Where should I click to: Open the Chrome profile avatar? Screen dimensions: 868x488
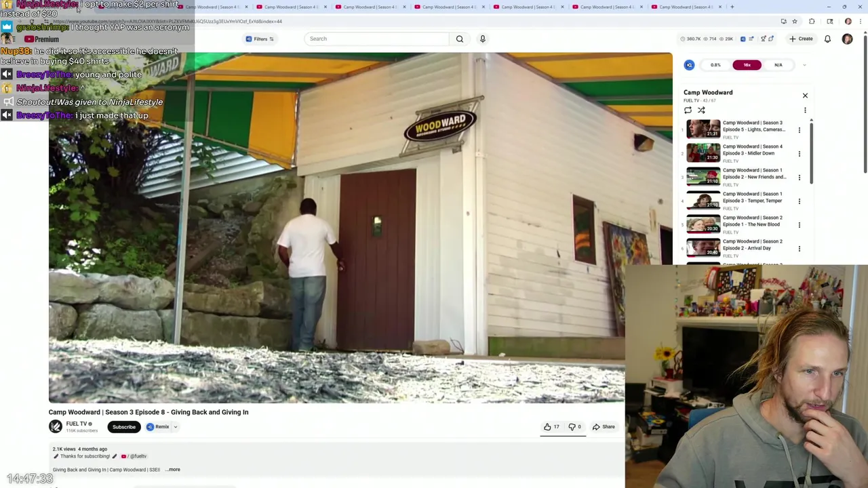848,21
